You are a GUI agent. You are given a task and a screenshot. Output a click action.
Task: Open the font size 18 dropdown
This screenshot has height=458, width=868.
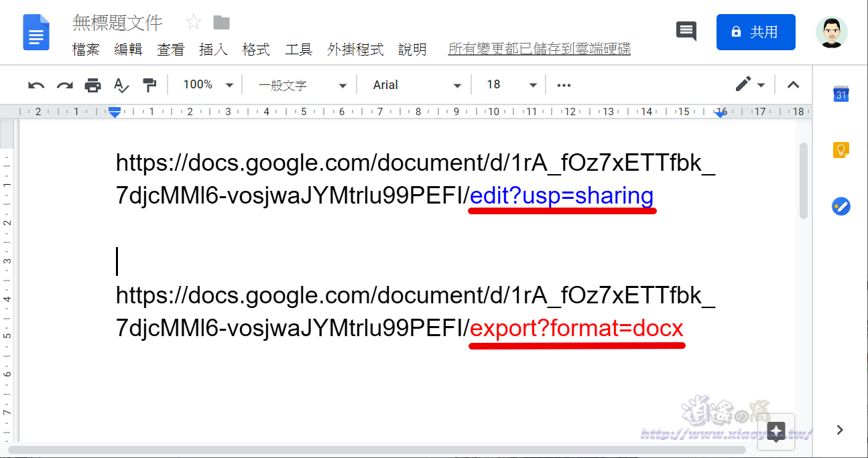511,85
